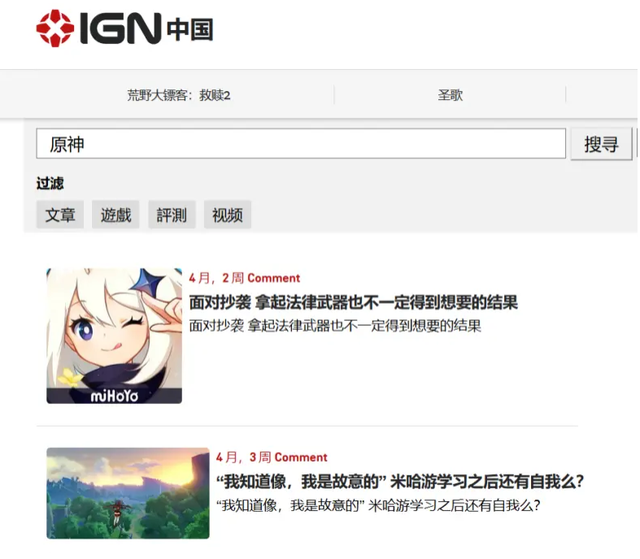Filter results by 文章
Screen dimensions: 640x559
click(x=60, y=215)
